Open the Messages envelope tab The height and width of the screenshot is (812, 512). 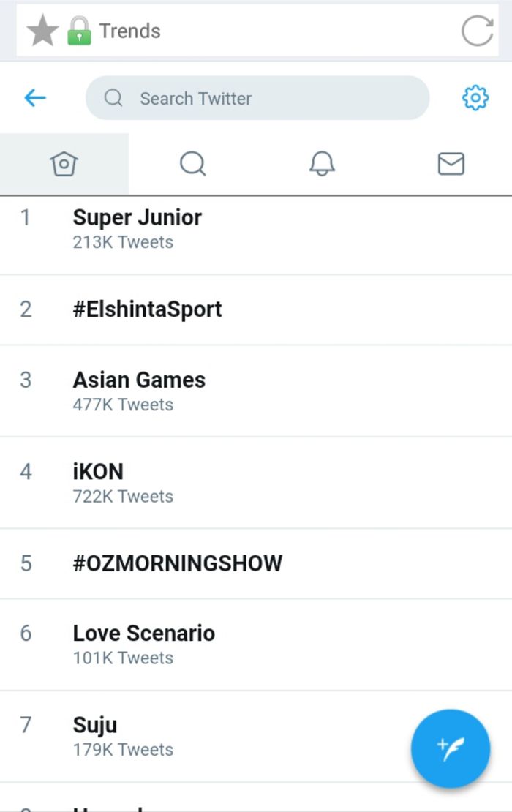click(x=451, y=164)
